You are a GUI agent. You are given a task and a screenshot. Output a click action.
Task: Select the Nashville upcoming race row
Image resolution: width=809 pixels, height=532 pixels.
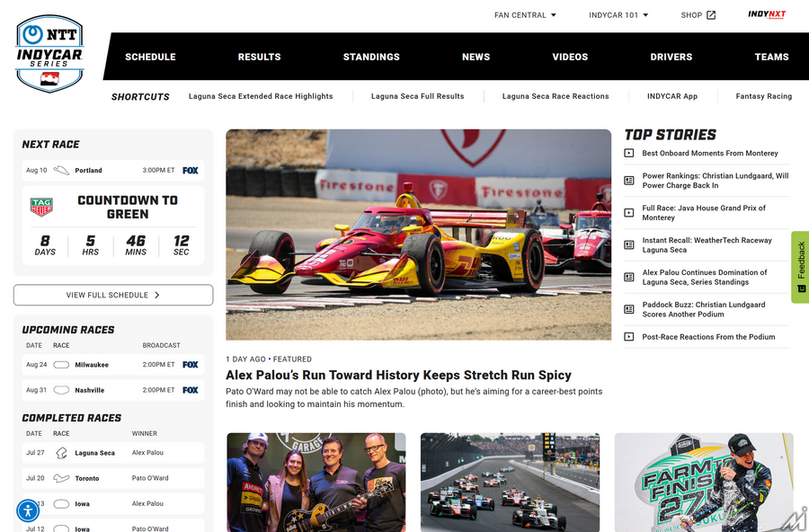(113, 390)
